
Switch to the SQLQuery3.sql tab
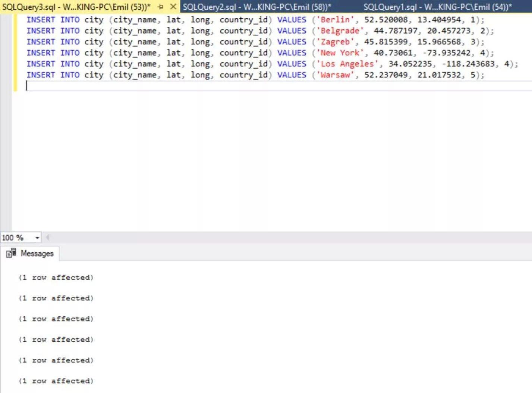76,7
